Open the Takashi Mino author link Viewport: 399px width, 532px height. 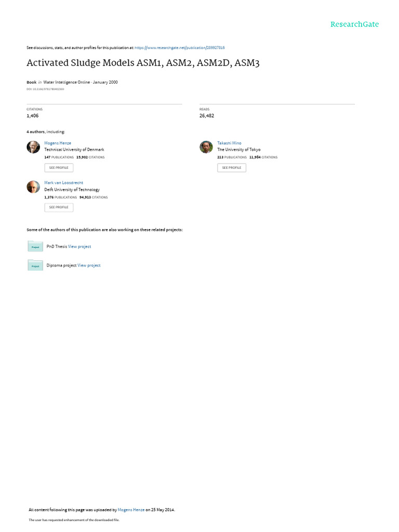click(229, 143)
